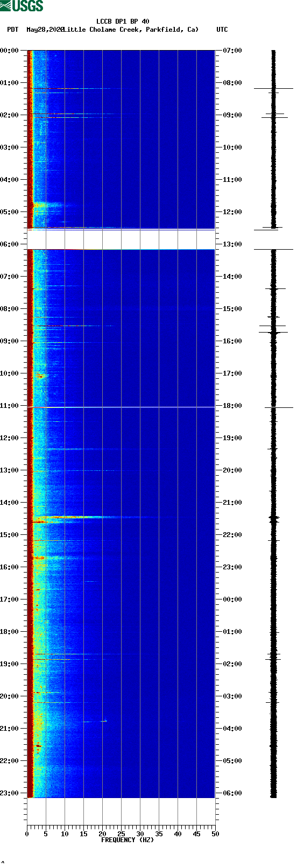This screenshot has width=297, height=868.
Task: Click the 09:00 UTC time label
Action: pyautogui.click(x=232, y=115)
